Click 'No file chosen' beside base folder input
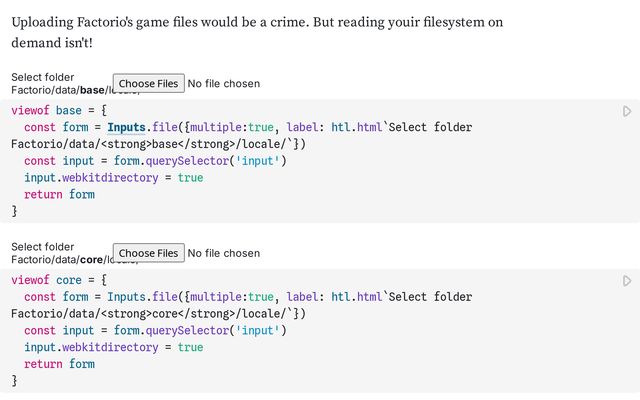The image size is (640, 400). (x=224, y=84)
